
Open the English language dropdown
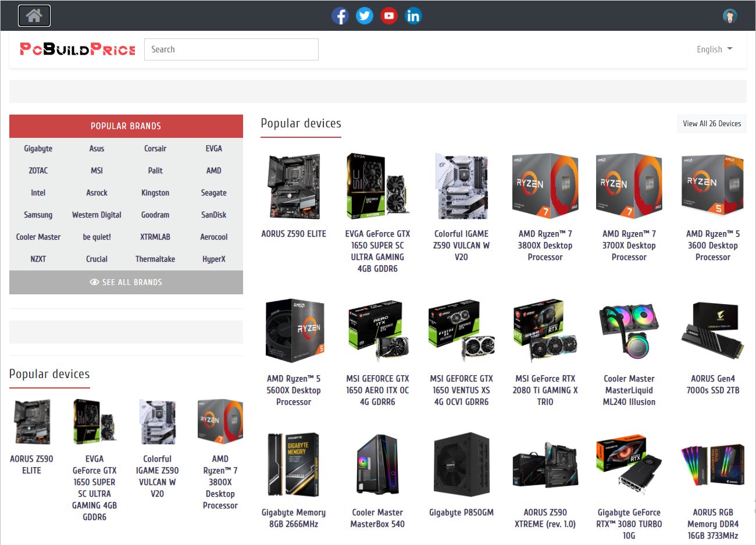pyautogui.click(x=714, y=49)
